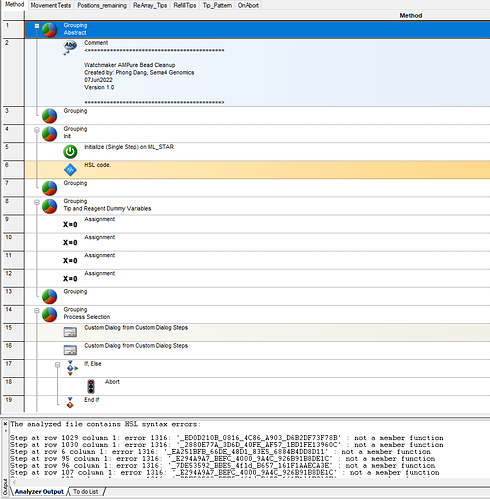
Task: Close the analyzer output pane
Action: (5, 424)
